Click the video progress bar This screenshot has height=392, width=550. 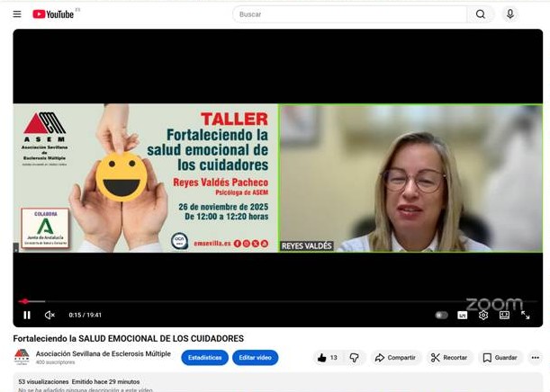point(270,301)
